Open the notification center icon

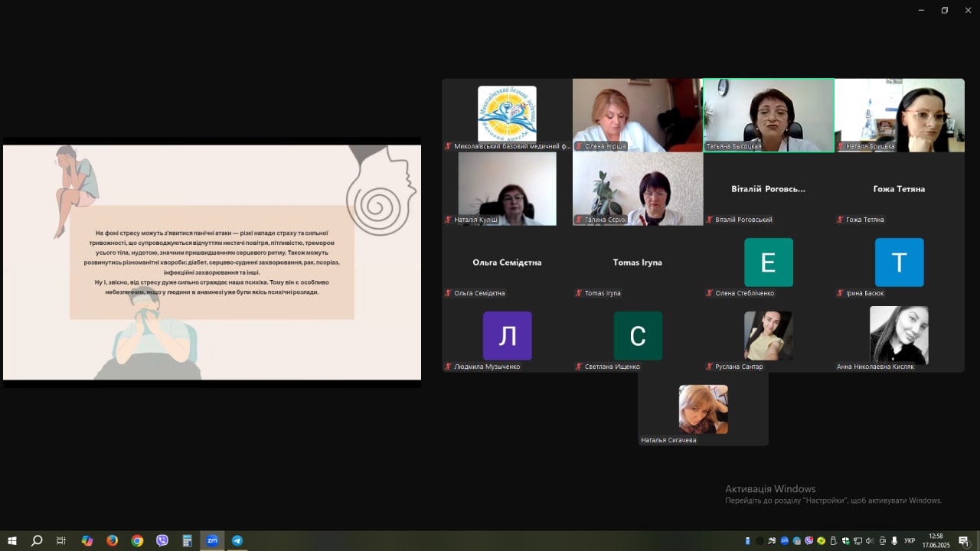click(964, 541)
